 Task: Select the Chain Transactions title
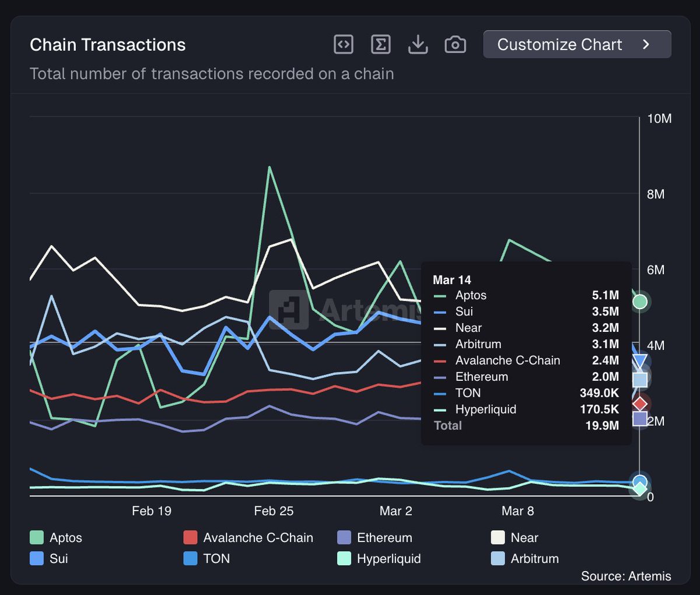[107, 44]
